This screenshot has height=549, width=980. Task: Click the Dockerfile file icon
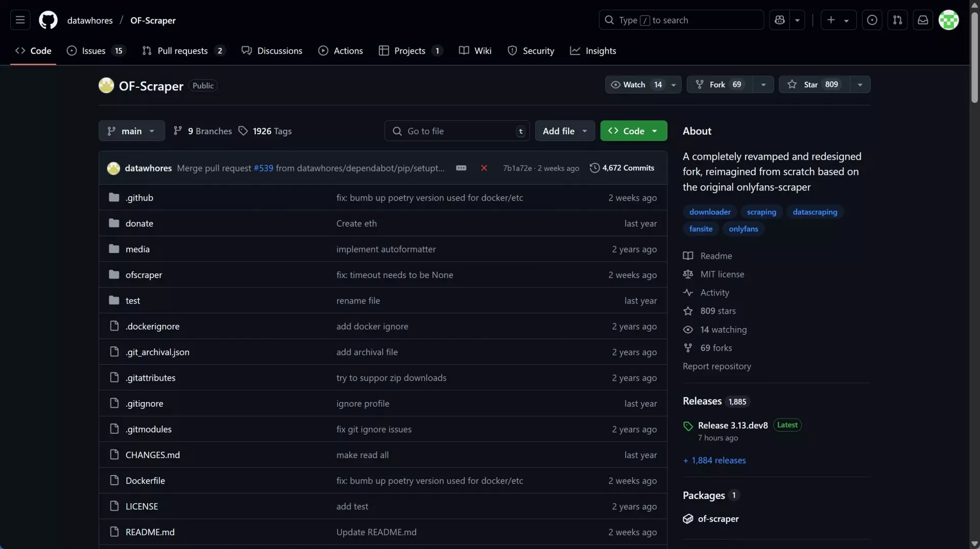[114, 480]
